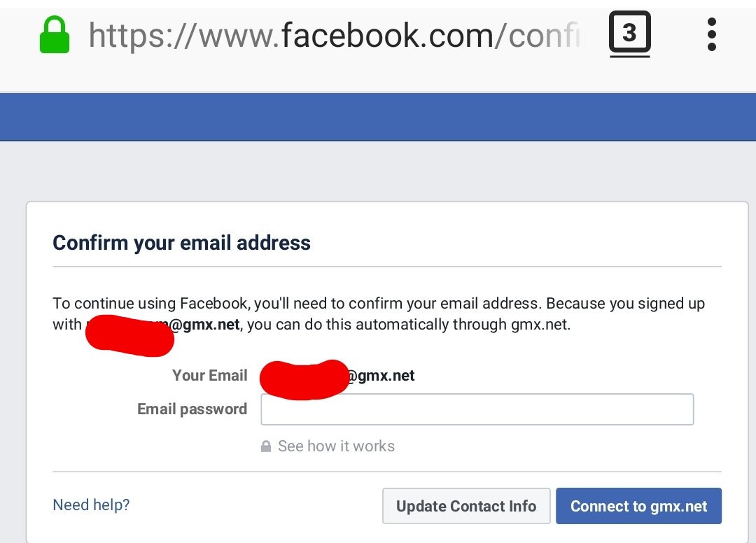Screen dimensions: 756x543
Task: Click the Email password field label
Action: coord(192,409)
